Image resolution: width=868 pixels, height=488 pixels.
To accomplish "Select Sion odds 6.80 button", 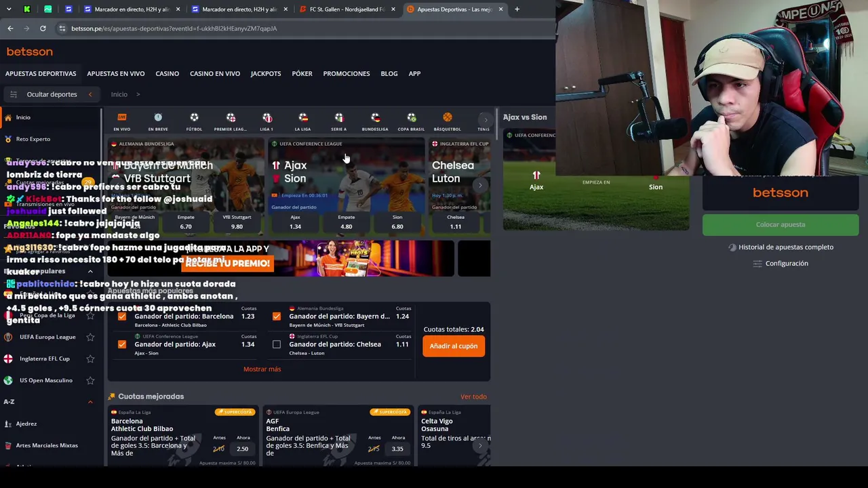I will click(x=397, y=222).
